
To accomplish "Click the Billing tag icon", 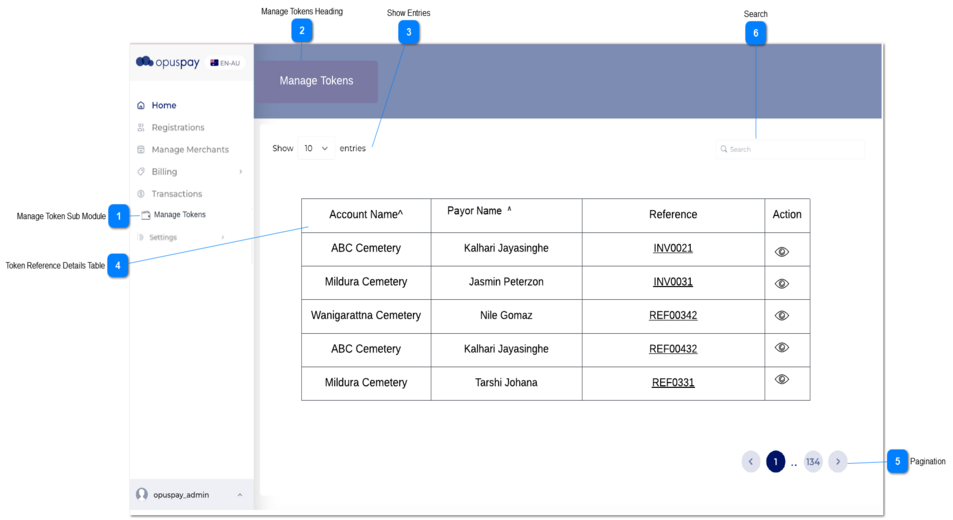I will point(141,172).
